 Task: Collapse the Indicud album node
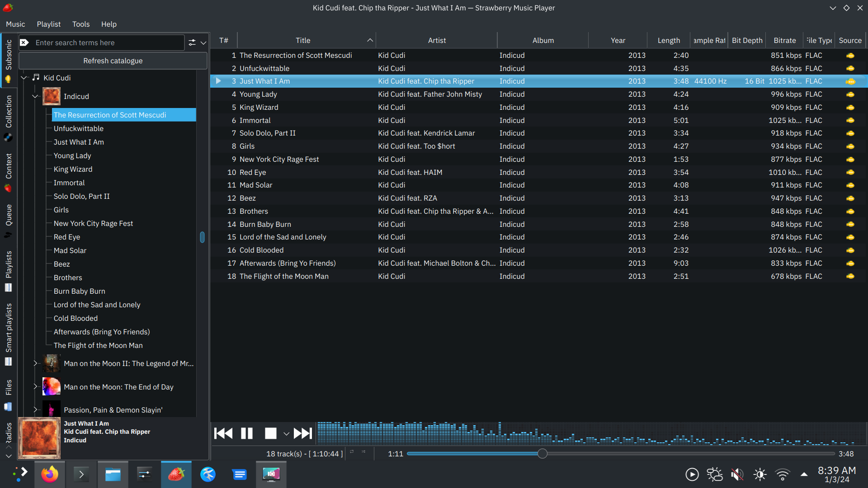tap(35, 96)
